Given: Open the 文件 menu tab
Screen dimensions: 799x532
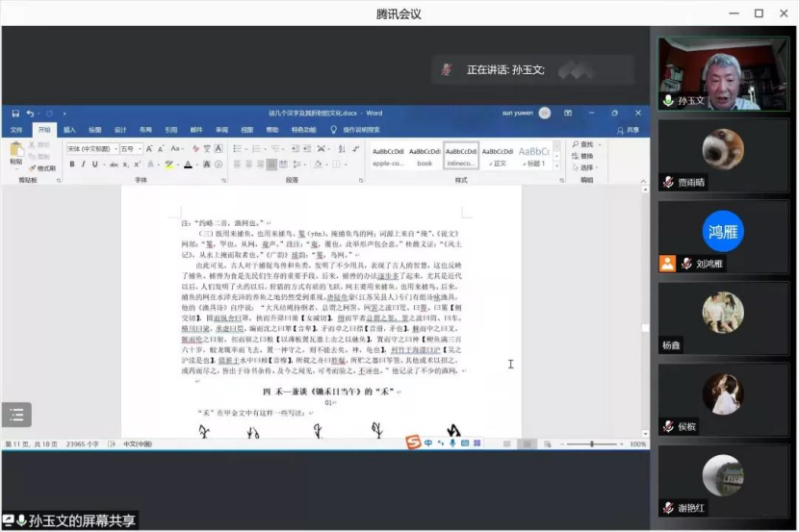Looking at the screenshot, I should [16, 129].
